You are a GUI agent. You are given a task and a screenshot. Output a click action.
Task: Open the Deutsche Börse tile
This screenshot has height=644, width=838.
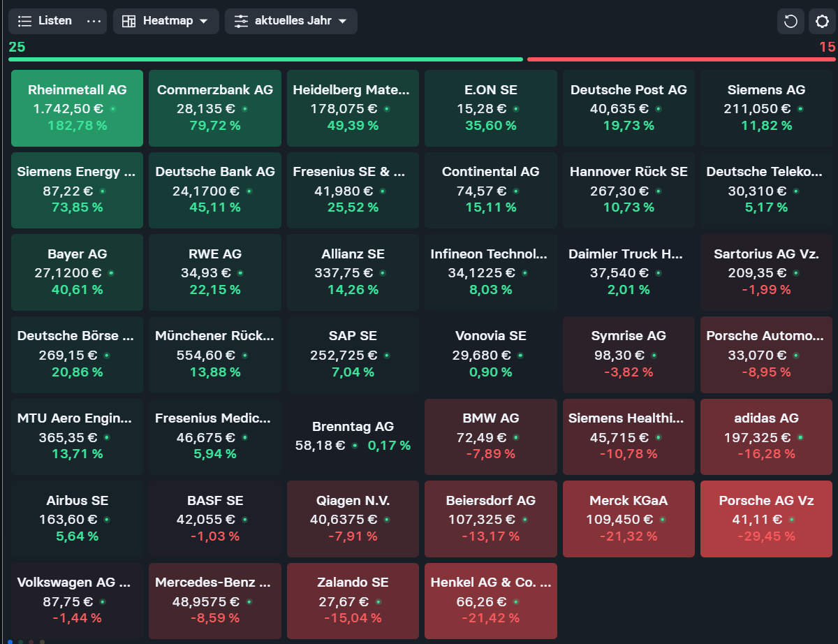pyautogui.click(x=78, y=355)
